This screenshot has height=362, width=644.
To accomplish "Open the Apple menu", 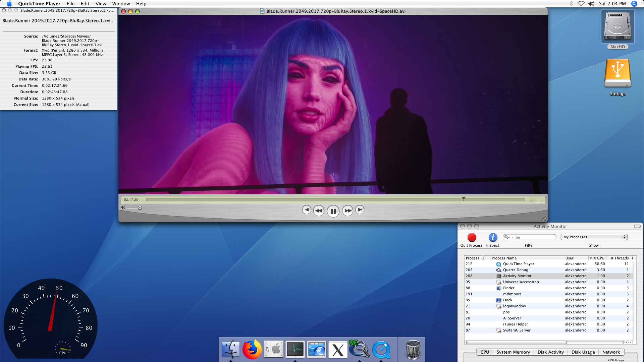I will pos(9,4).
